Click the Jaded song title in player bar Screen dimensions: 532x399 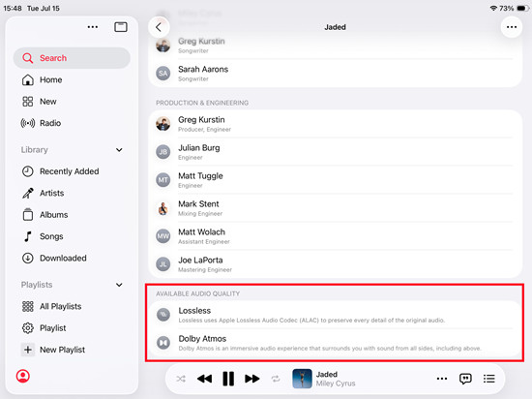pyautogui.click(x=327, y=374)
